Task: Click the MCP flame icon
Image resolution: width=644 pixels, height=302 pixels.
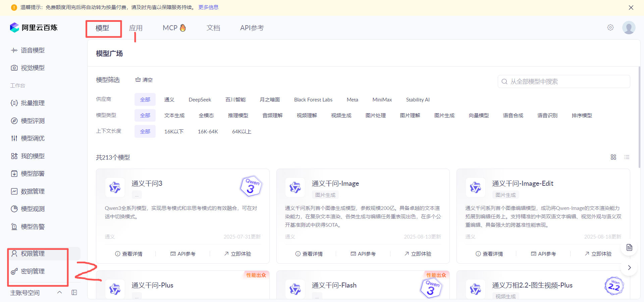Action: click(x=183, y=28)
